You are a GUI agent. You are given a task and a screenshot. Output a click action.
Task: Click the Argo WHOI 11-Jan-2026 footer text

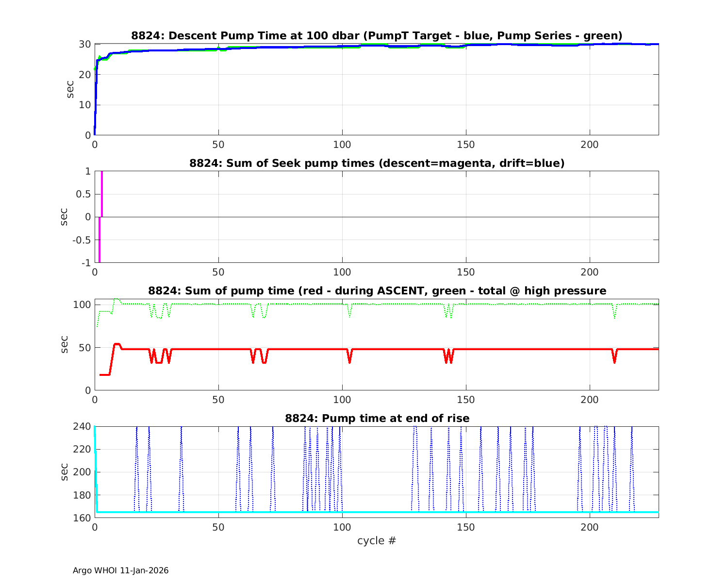120,570
